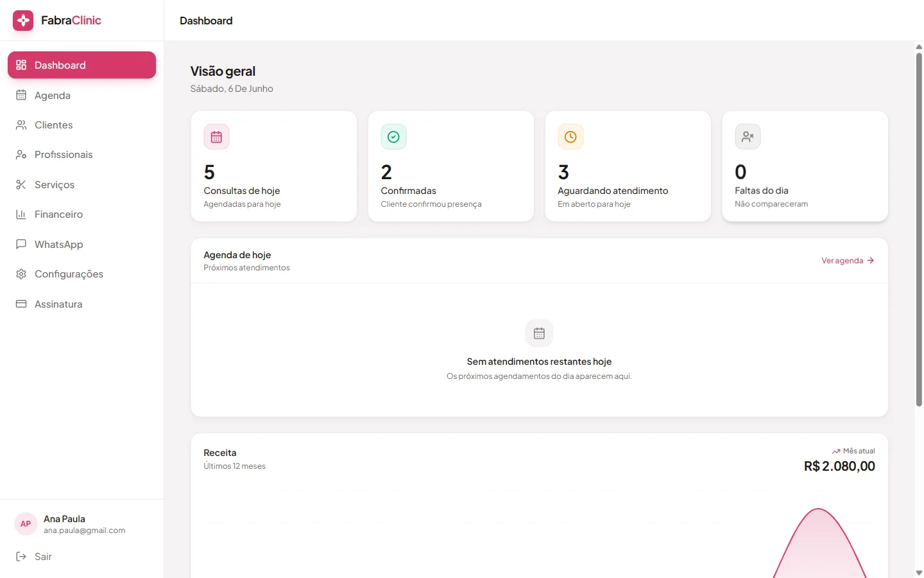This screenshot has height=578, width=924.
Task: Open the Assinatura page
Action: pos(81,304)
